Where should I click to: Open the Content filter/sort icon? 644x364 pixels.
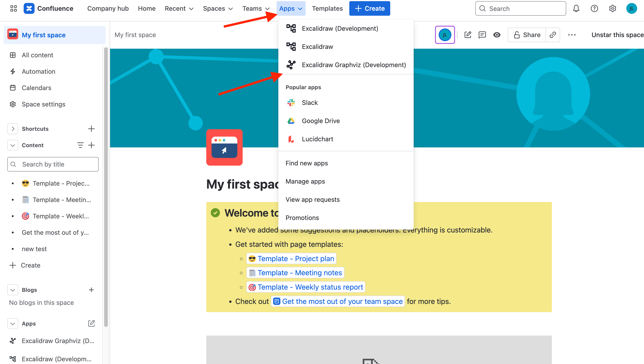[80, 145]
